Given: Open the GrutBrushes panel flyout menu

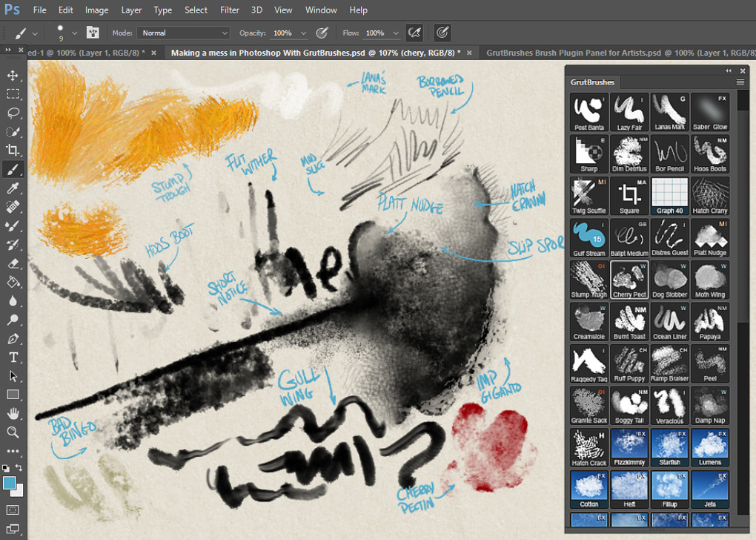Looking at the screenshot, I should (x=740, y=82).
